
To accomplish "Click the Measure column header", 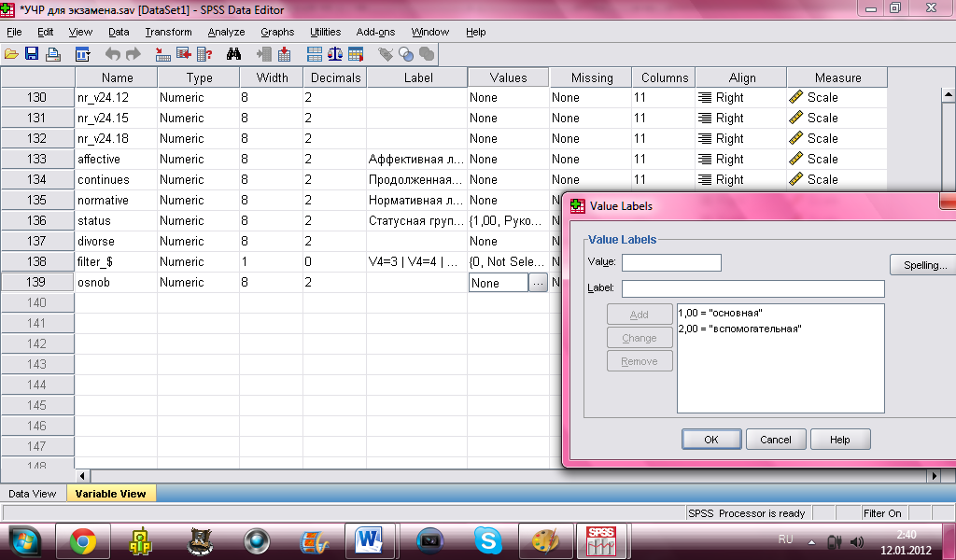I will [x=837, y=77].
